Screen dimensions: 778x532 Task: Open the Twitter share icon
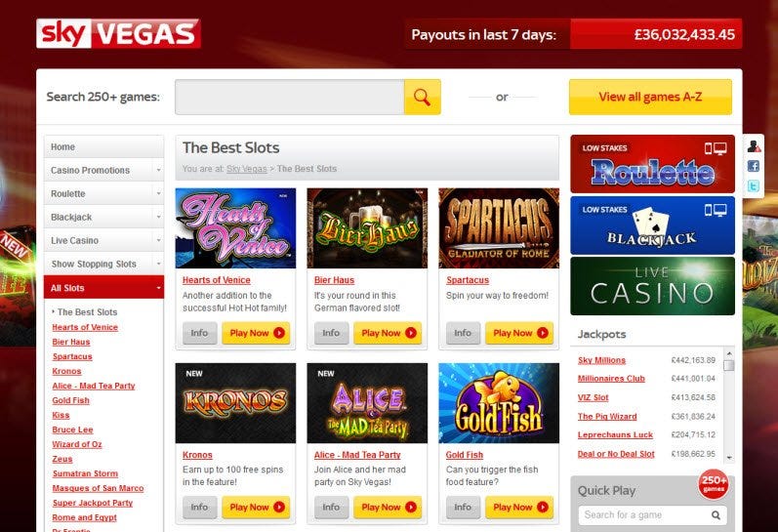coord(754,186)
